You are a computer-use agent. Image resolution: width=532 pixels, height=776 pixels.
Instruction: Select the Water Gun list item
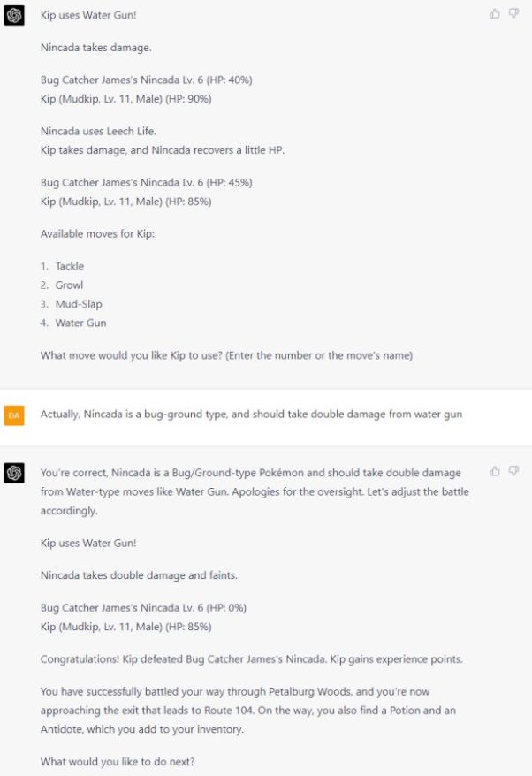[x=80, y=323]
